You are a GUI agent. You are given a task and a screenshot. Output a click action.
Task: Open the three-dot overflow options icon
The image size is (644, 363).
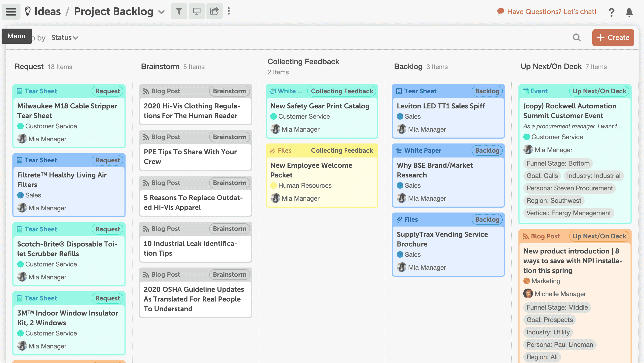[x=229, y=11]
